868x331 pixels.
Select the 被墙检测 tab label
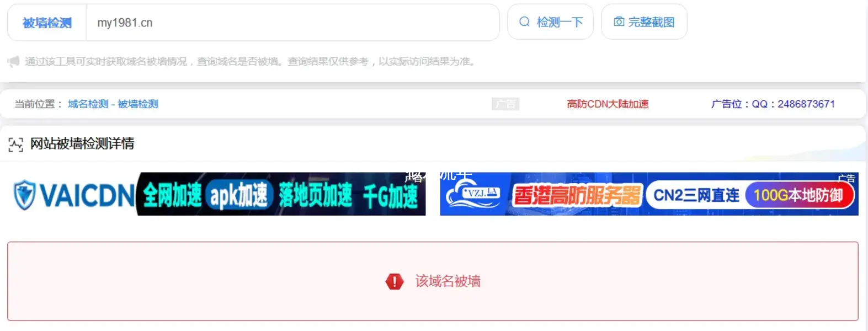47,23
